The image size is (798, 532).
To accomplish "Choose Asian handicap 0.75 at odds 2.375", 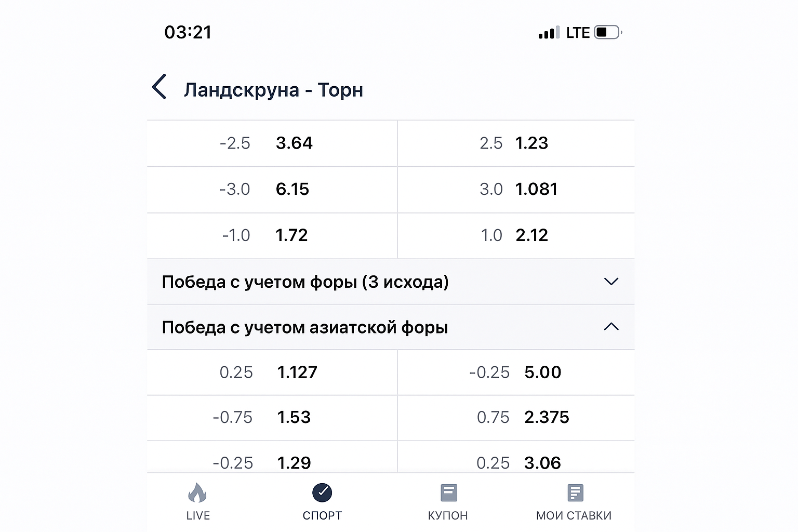I will tap(516, 418).
